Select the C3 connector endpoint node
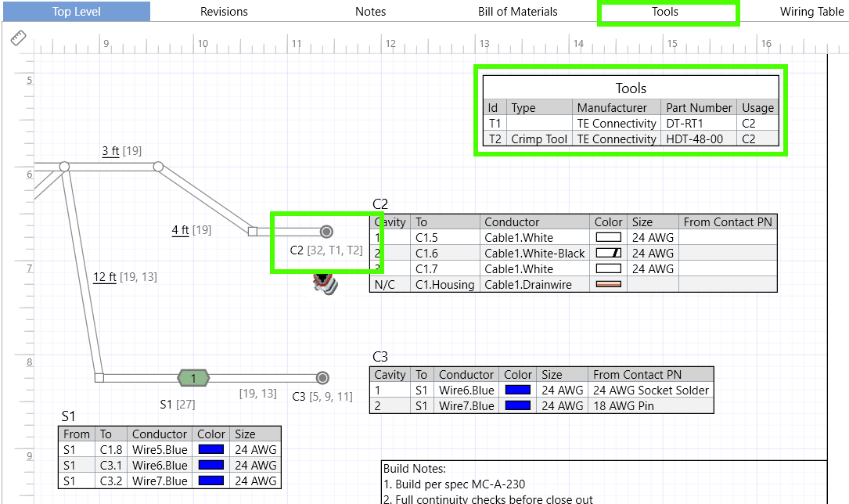Image resolution: width=849 pixels, height=504 pixels. click(x=322, y=378)
